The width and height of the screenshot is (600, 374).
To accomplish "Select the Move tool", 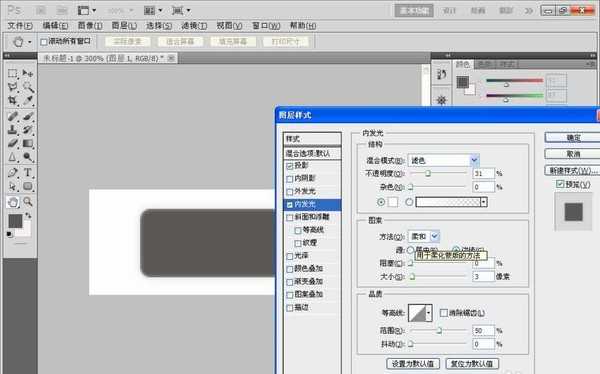I will 28,73.
